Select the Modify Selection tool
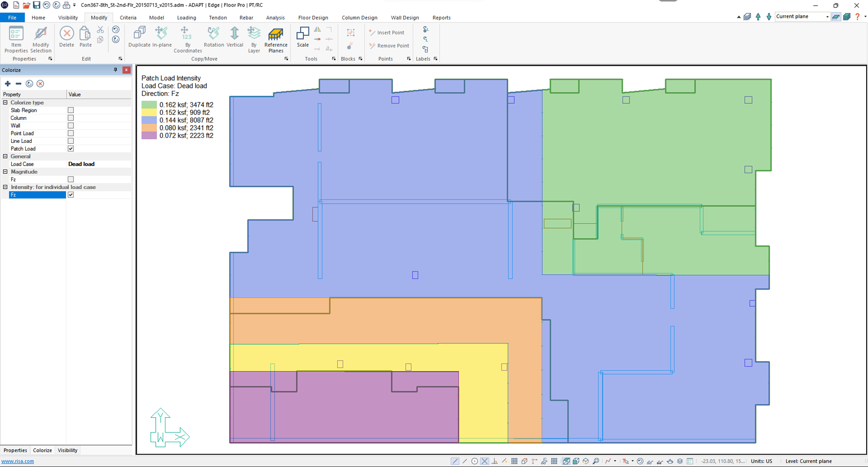This screenshot has height=467, width=868. [40, 35]
